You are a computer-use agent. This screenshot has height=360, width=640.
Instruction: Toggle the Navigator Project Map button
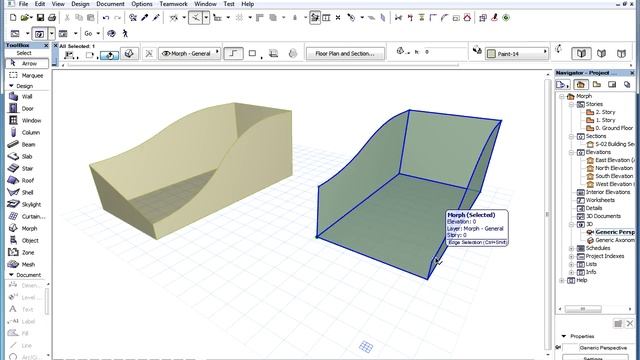[x=580, y=84]
